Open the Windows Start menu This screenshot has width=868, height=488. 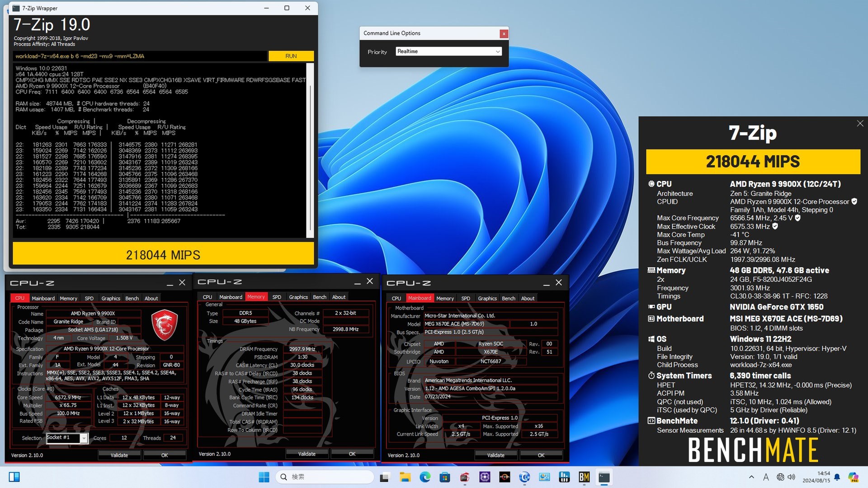point(264,477)
